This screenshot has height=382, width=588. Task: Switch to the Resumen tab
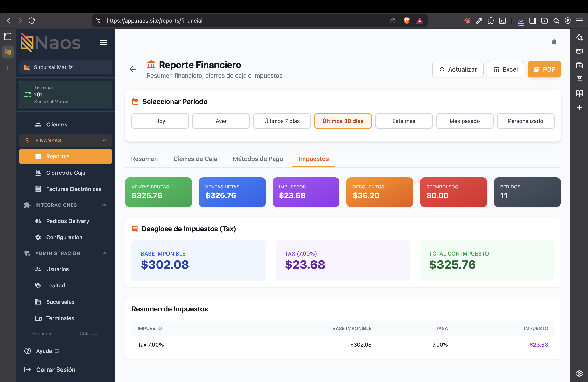(x=144, y=159)
